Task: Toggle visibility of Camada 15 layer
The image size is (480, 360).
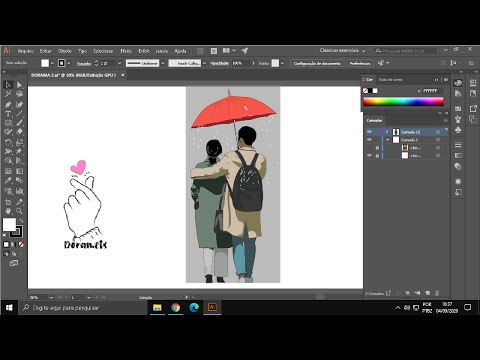Action: (x=369, y=132)
